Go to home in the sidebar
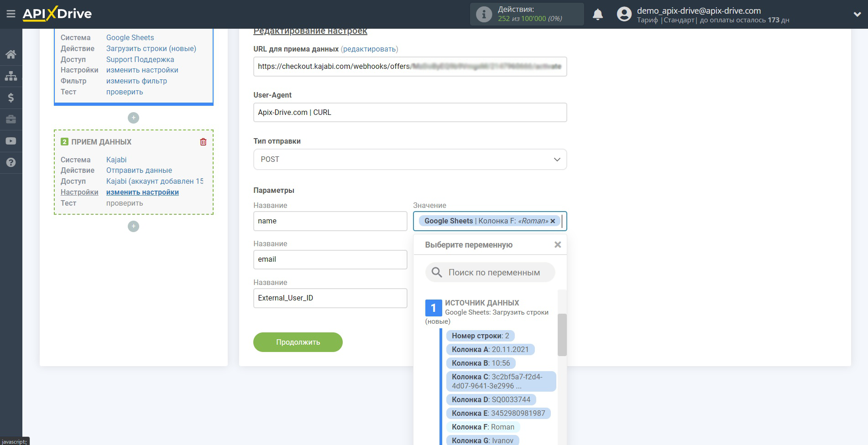This screenshot has height=445, width=868. coord(11,54)
